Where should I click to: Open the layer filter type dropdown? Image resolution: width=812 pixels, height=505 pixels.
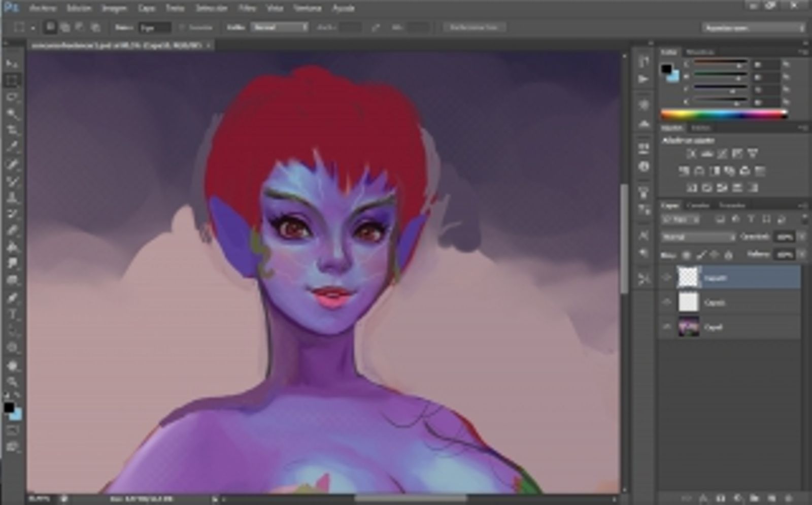coord(681,219)
